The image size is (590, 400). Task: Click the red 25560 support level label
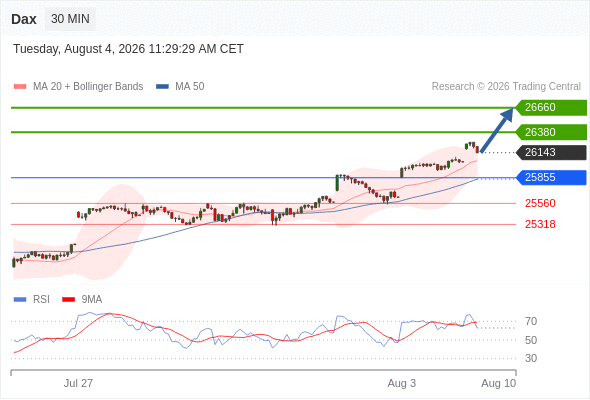point(540,203)
